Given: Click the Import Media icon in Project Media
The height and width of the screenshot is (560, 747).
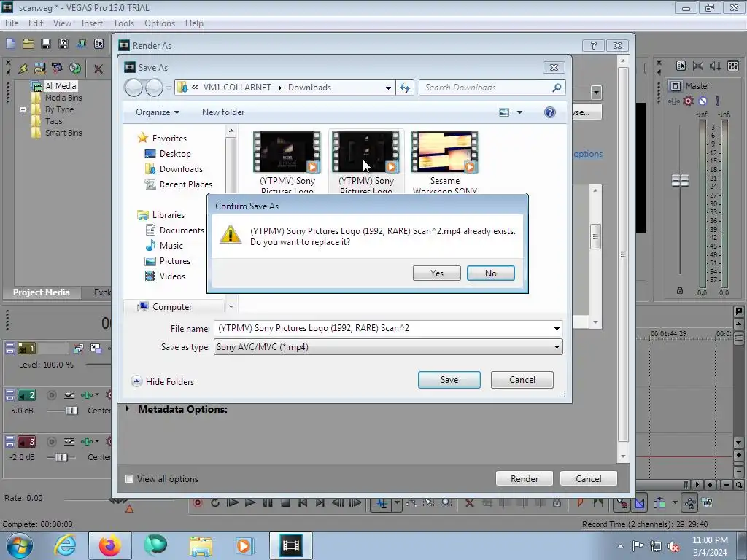Looking at the screenshot, I should (39, 69).
